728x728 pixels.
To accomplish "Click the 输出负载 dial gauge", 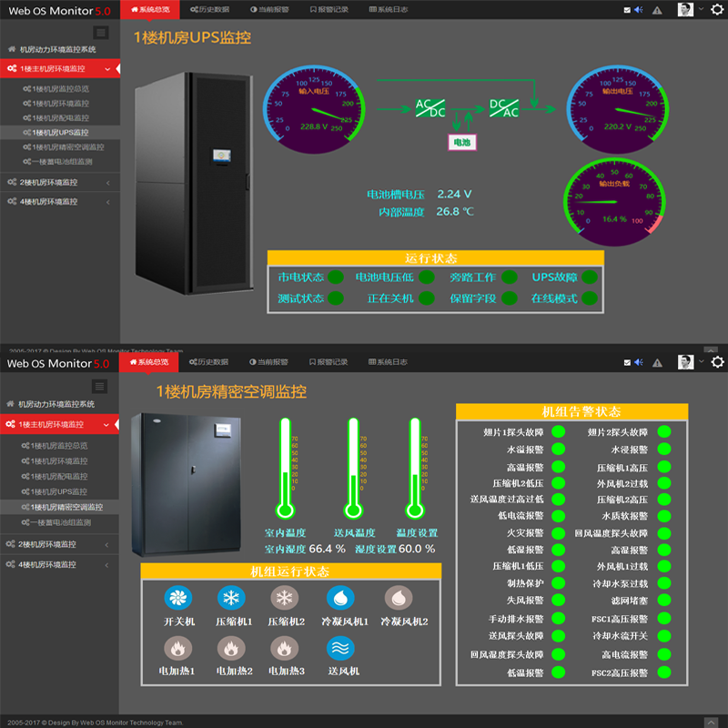I will pyautogui.click(x=614, y=202).
